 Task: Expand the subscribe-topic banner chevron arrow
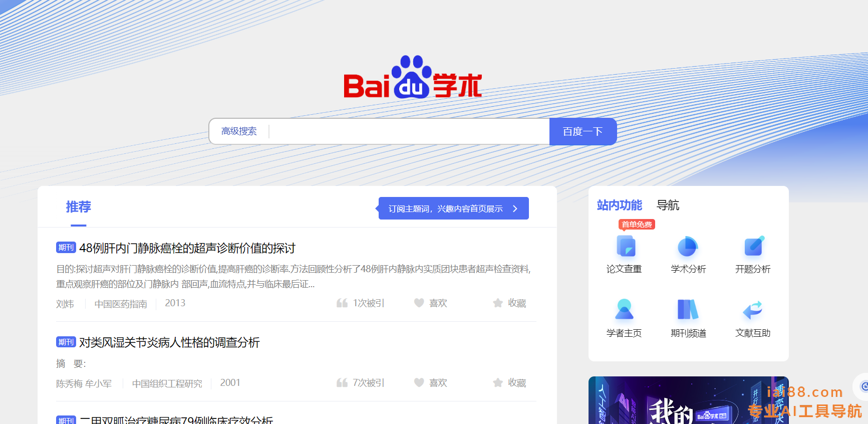(515, 208)
